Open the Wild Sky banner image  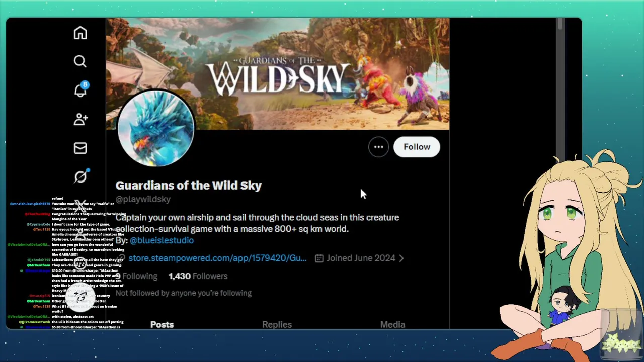tap(277, 74)
